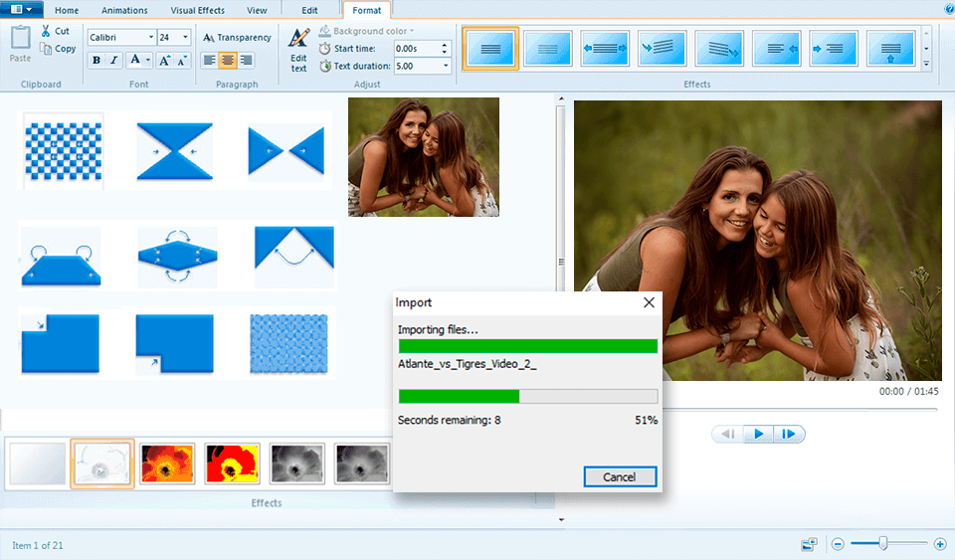Toggle bold text formatting

(96, 61)
